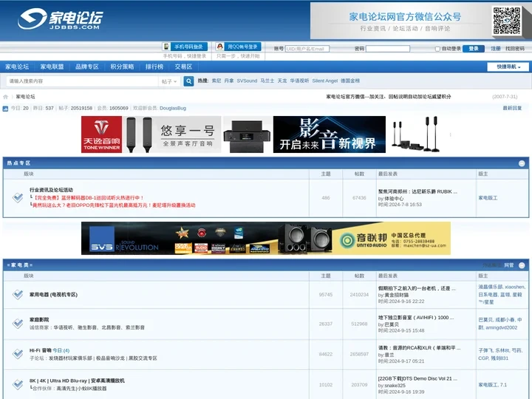Open the 8K | 4K | Ultra HD Blu-ray forum

tap(77, 381)
